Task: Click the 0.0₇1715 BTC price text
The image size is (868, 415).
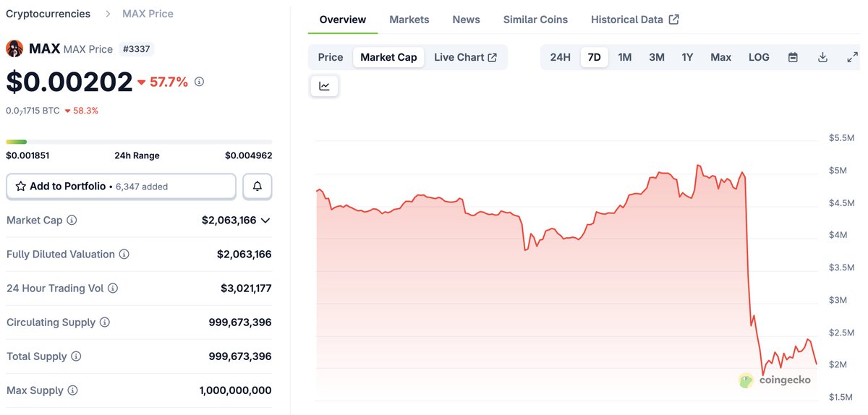Action: click(x=32, y=111)
